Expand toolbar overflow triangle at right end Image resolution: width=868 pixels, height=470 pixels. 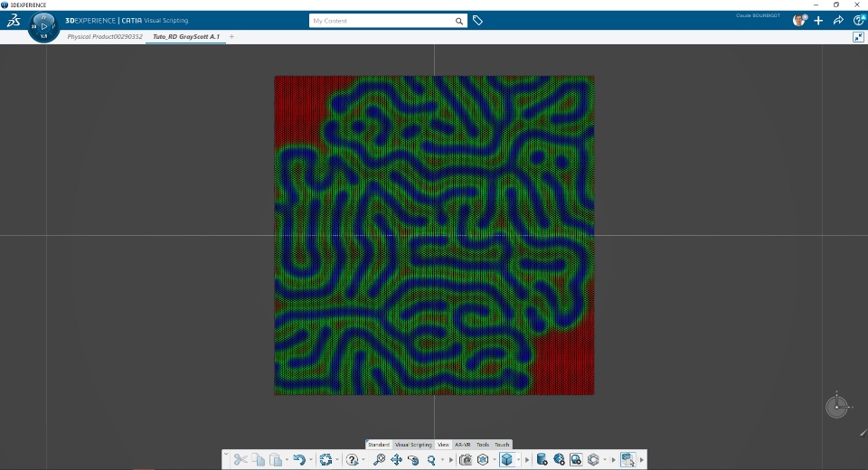(642, 460)
